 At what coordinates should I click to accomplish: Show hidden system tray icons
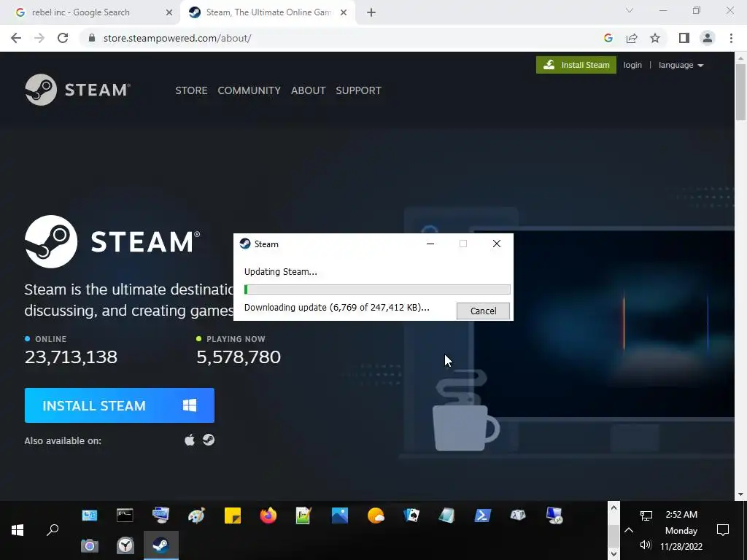pyautogui.click(x=629, y=530)
